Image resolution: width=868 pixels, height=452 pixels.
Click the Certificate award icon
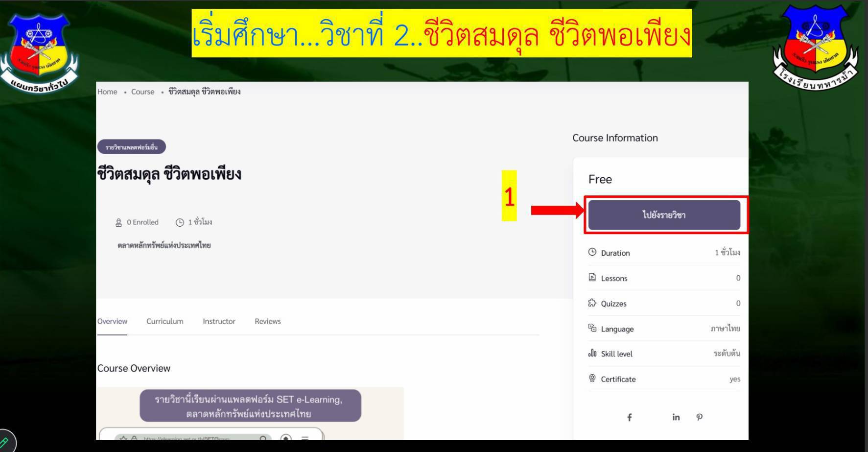pos(592,379)
